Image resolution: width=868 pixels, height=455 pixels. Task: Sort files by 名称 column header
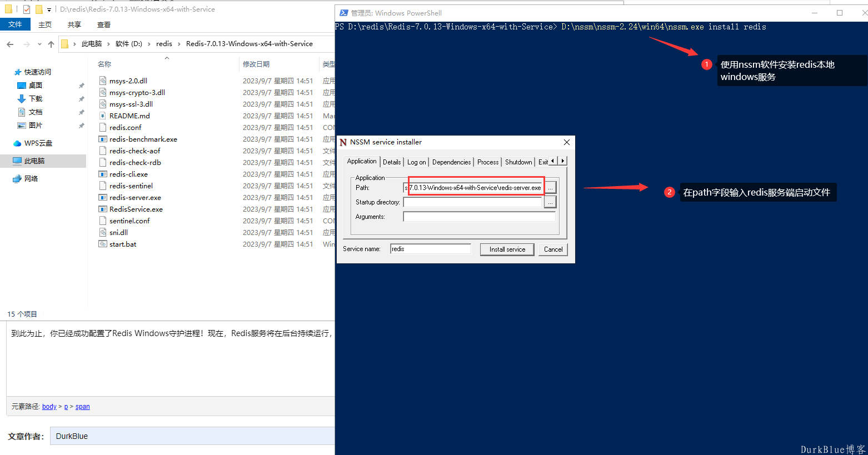104,64
